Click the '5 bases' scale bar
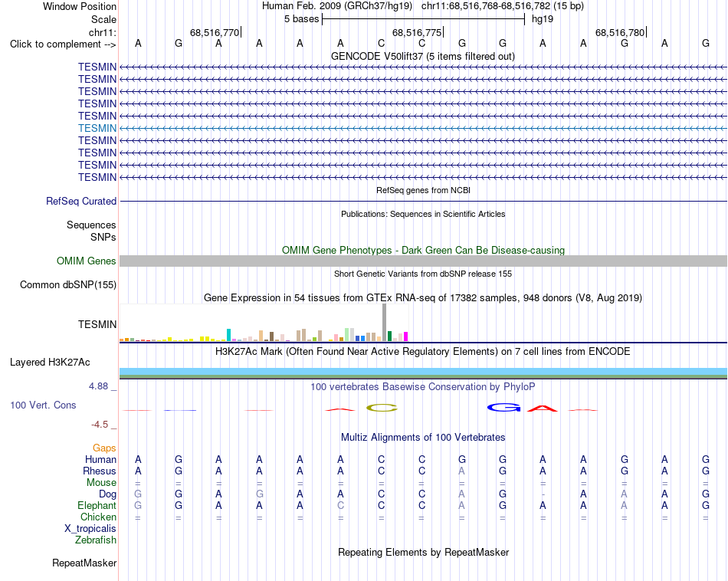This screenshot has height=581, width=728. (x=423, y=19)
